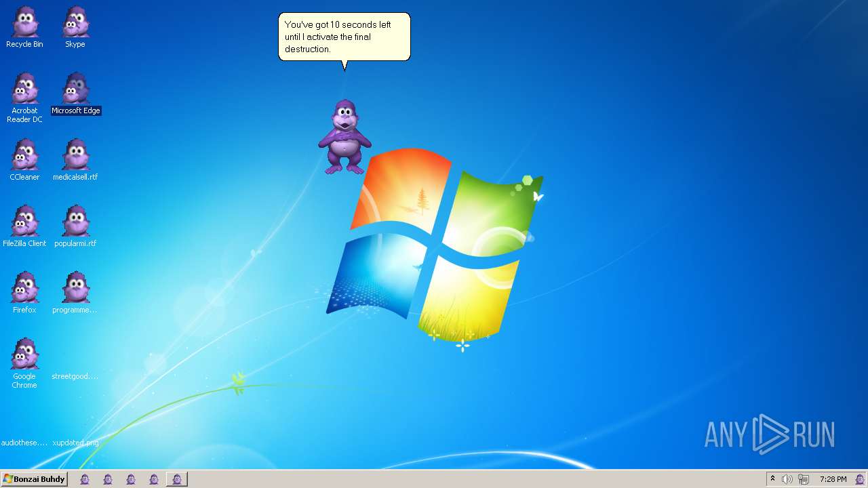Launch the Skype desktop shortcut

(75, 28)
